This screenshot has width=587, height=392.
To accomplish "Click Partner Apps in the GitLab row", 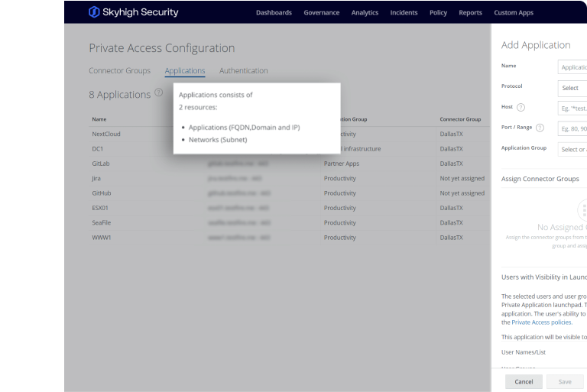I will coord(342,164).
